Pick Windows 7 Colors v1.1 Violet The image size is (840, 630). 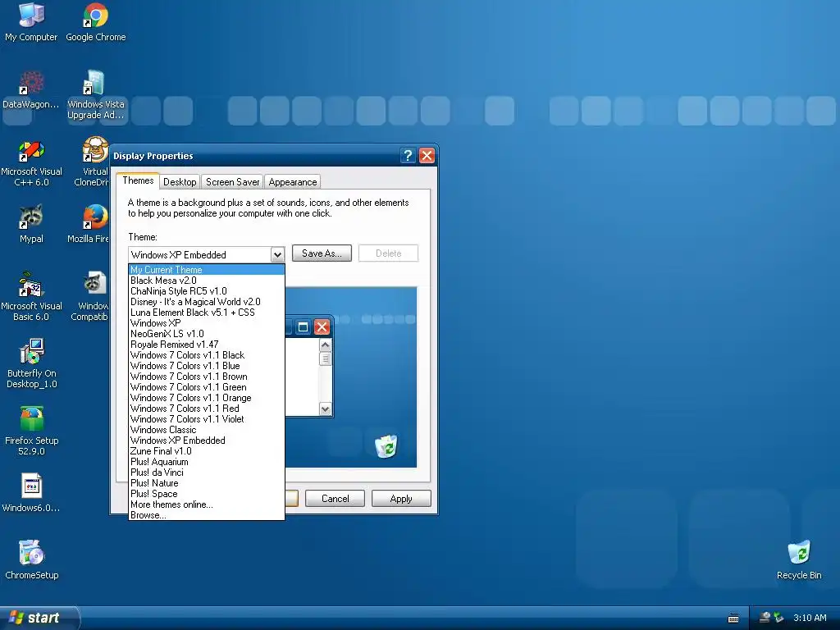pyautogui.click(x=206, y=419)
